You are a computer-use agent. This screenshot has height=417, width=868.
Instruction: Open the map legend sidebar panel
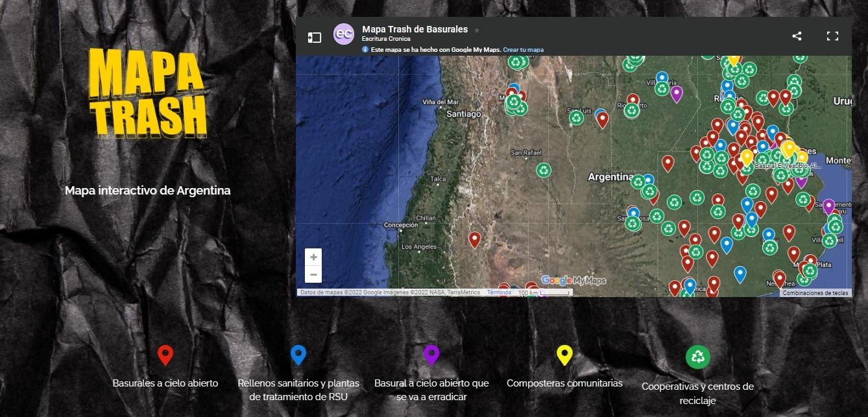point(314,38)
